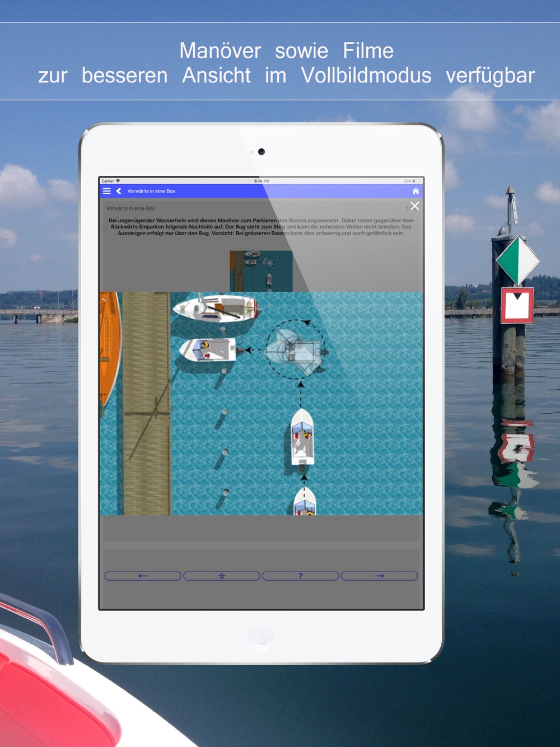Screen dimensions: 560x747
Task: Tap the large boat docking maneuver diagram
Action: point(261,403)
